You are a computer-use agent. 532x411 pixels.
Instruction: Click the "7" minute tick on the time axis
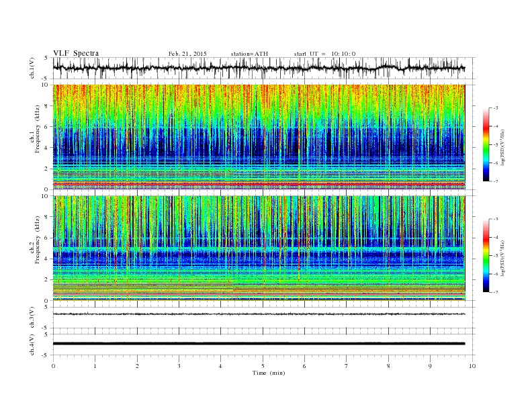click(347, 366)
